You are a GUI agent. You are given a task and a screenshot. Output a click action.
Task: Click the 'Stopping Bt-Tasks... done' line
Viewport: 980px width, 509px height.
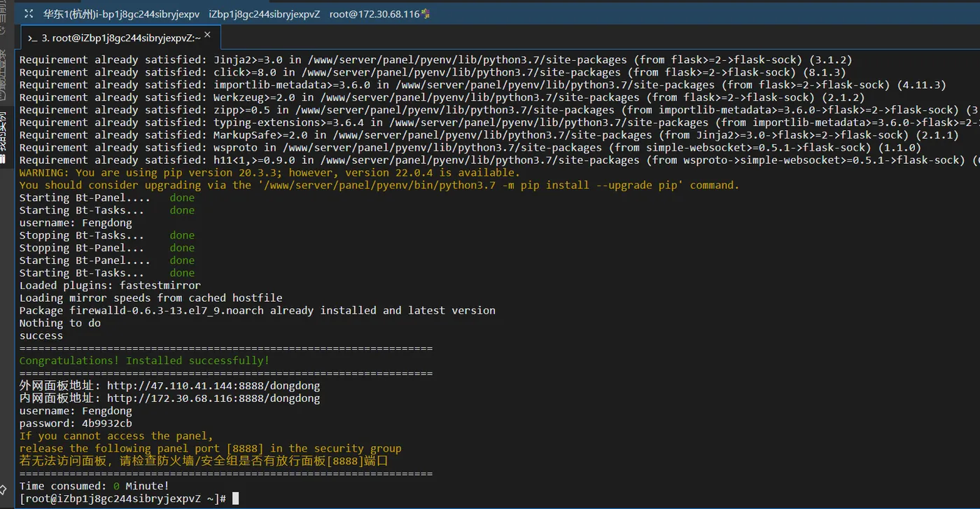(x=107, y=235)
